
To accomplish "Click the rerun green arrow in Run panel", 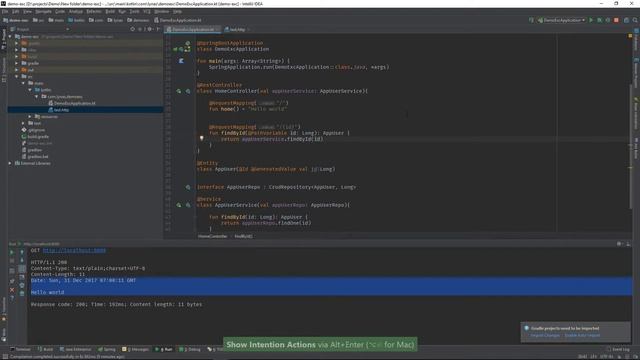I will click(x=12, y=252).
